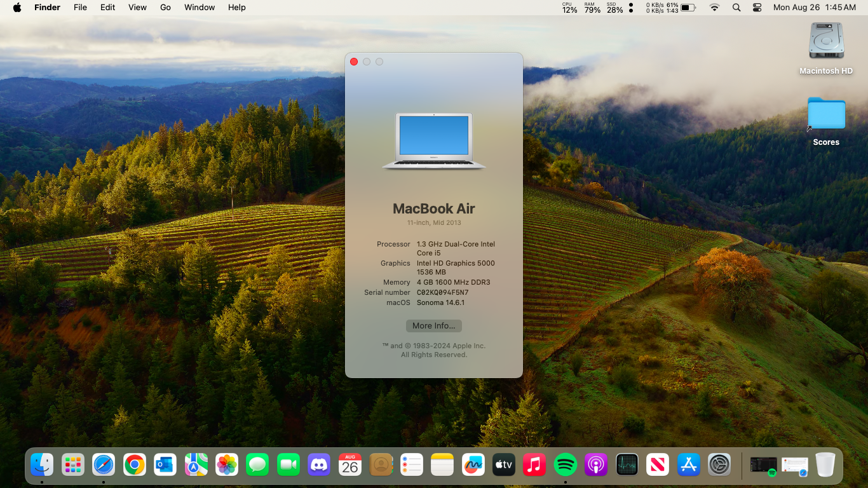Open Calendar showing Aug 26
The image size is (868, 488).
click(350, 465)
